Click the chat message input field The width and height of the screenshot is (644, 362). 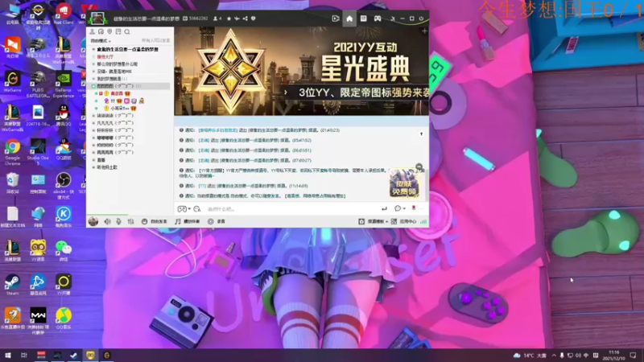291,209
